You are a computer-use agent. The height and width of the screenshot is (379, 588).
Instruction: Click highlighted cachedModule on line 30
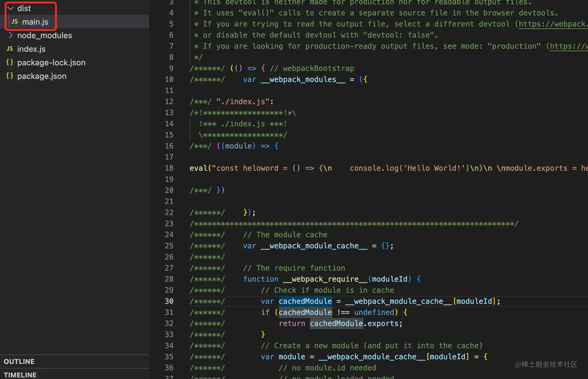point(305,301)
